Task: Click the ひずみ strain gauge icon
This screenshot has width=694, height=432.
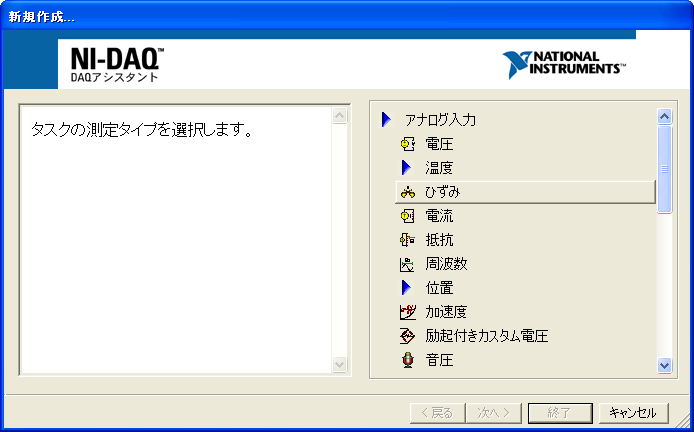Action: pos(408,193)
